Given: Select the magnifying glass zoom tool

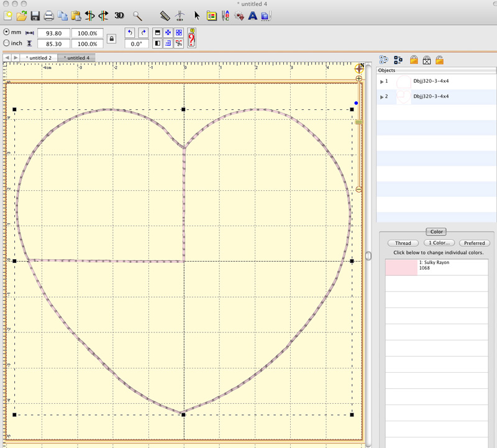Looking at the screenshot, I should click(137, 16).
